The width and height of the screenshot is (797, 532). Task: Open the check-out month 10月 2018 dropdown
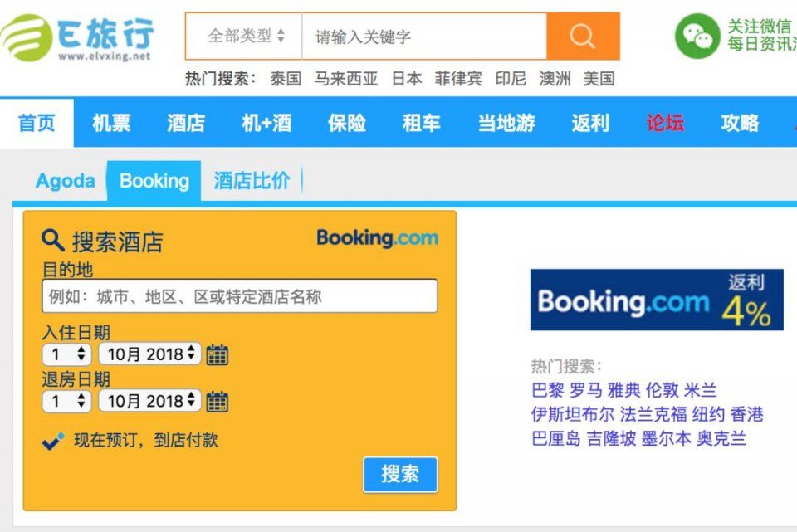click(x=150, y=400)
